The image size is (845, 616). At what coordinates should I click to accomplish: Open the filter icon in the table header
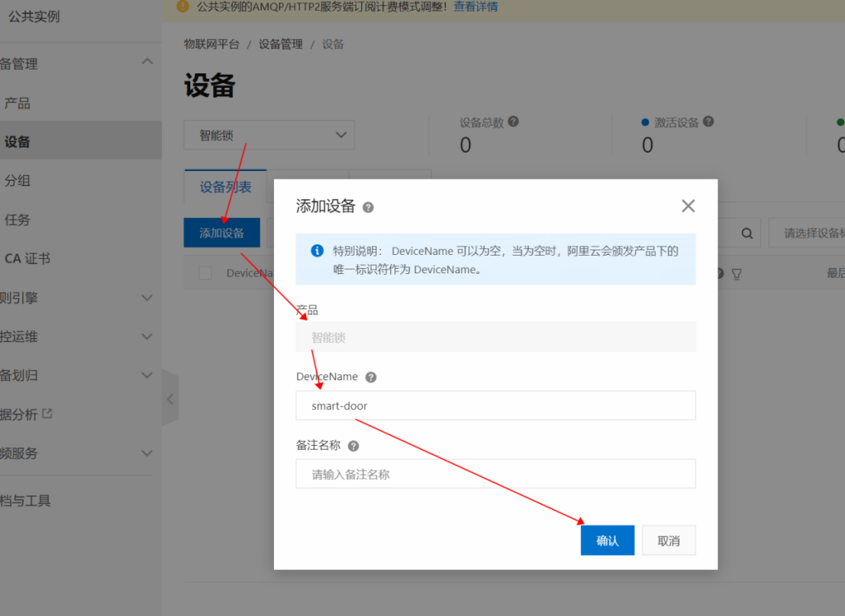click(736, 273)
